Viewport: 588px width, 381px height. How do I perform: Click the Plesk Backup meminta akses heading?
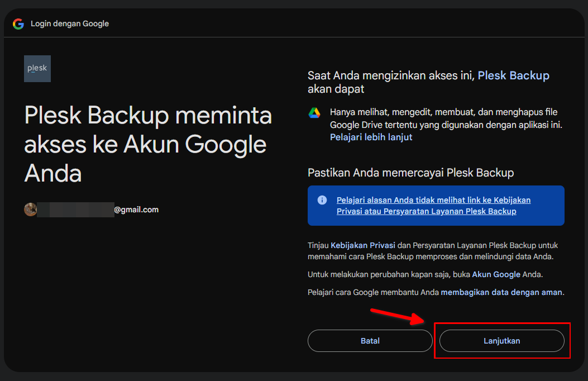(x=148, y=144)
